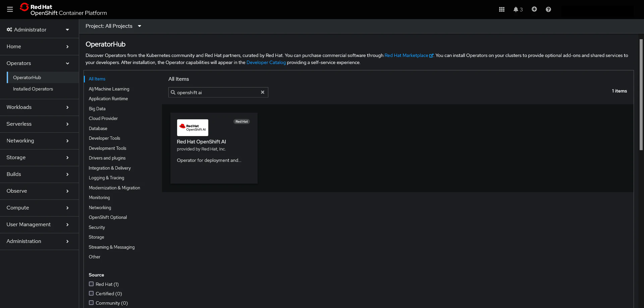Collapse the Operators navigation section
The image size is (644, 308).
click(x=39, y=63)
